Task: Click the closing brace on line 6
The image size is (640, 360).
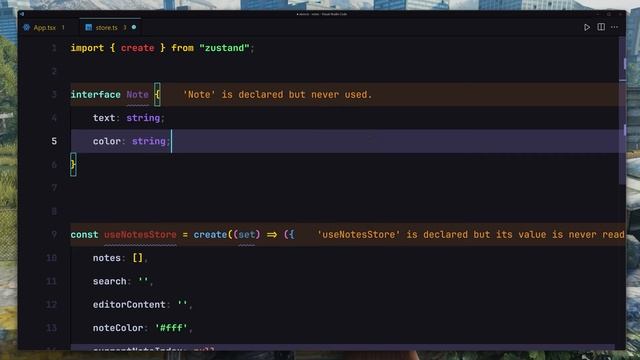Action: [x=73, y=164]
